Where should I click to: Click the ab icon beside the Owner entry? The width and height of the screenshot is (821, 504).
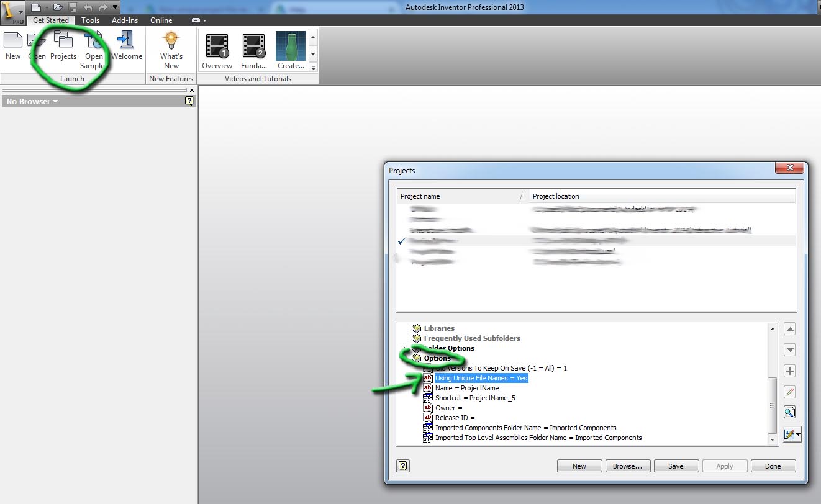tap(428, 408)
